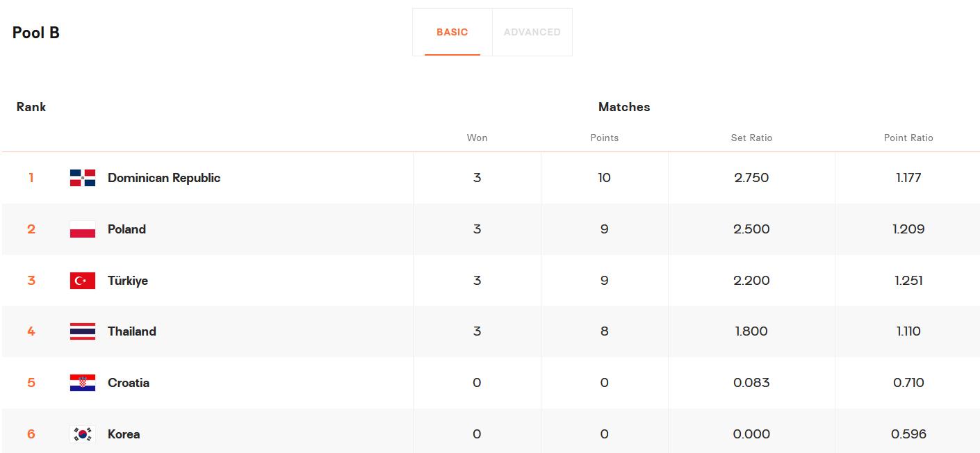
Task: Select the Türkiye team name
Action: coord(128,281)
